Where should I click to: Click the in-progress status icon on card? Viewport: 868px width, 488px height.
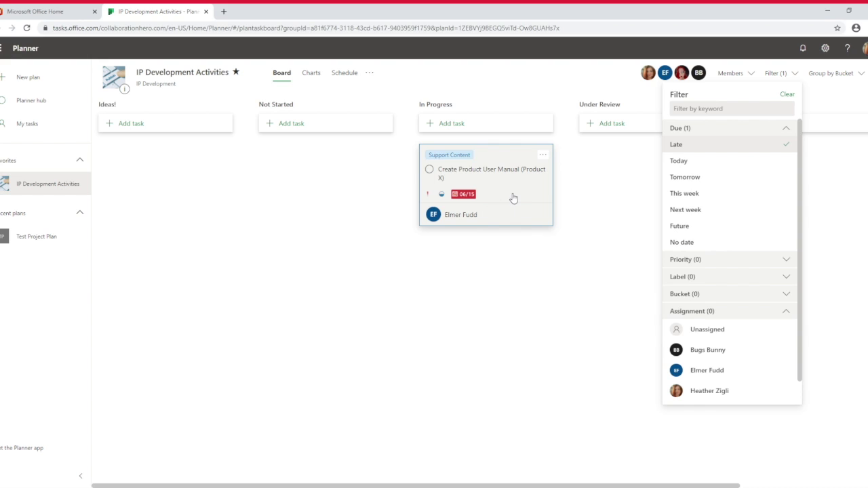tap(441, 194)
